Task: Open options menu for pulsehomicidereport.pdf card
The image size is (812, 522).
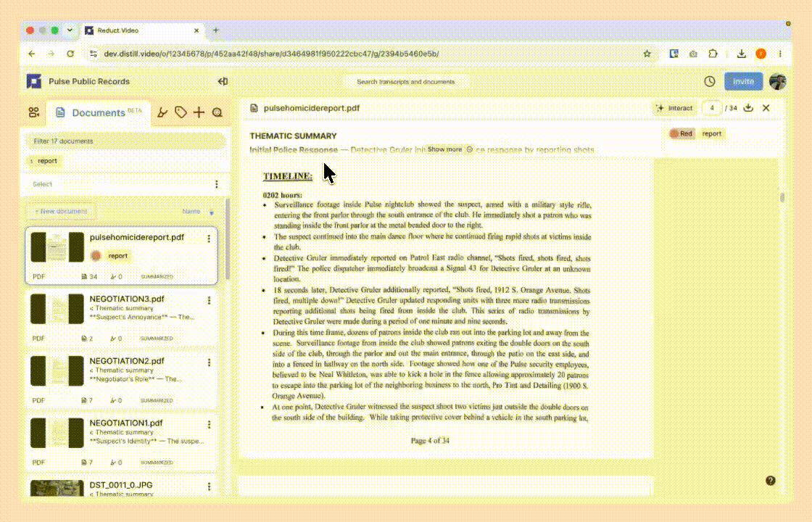Action: click(x=209, y=239)
